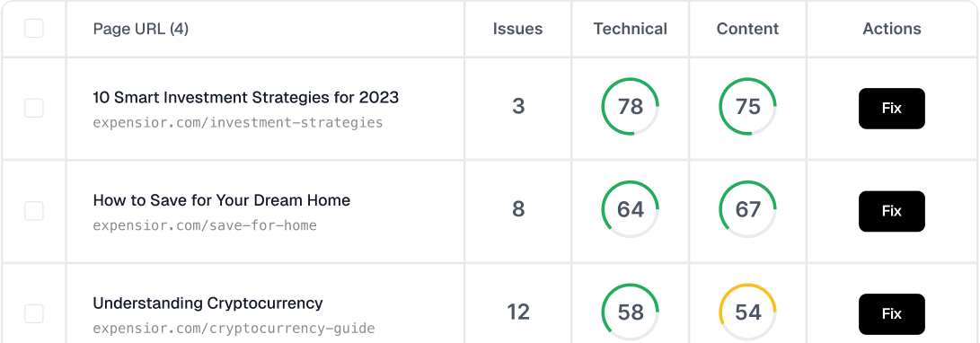Sort by the Page URL (4) column header
The height and width of the screenshot is (343, 980).
pos(141,29)
